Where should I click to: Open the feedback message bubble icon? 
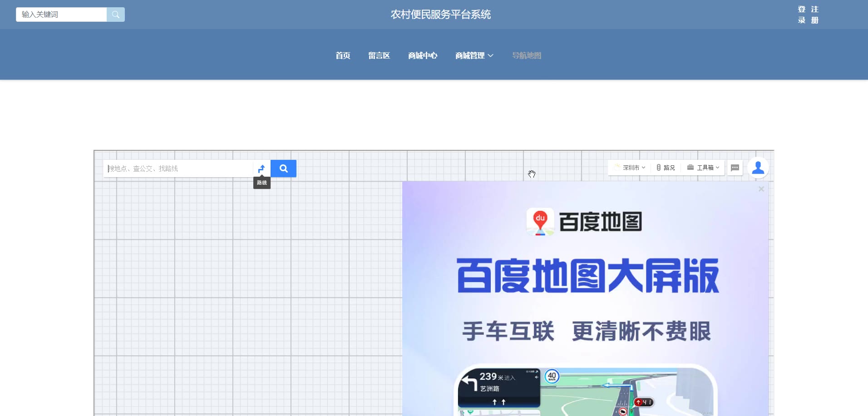735,168
